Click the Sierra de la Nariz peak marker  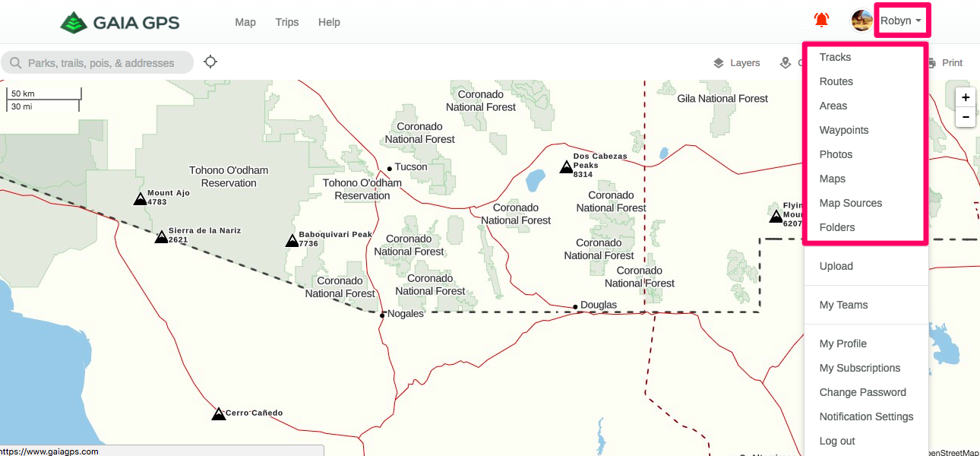click(x=161, y=236)
